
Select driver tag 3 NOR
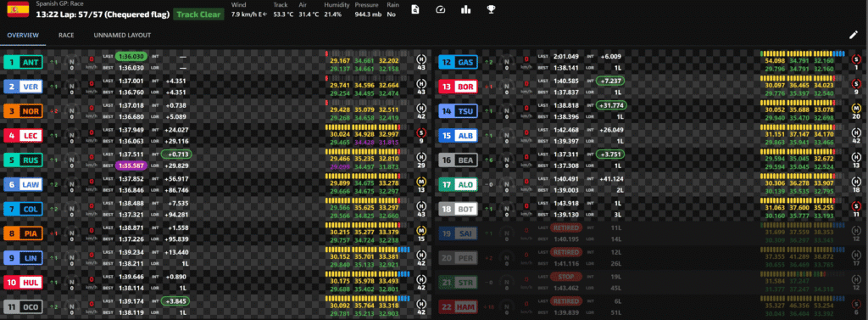(23, 111)
